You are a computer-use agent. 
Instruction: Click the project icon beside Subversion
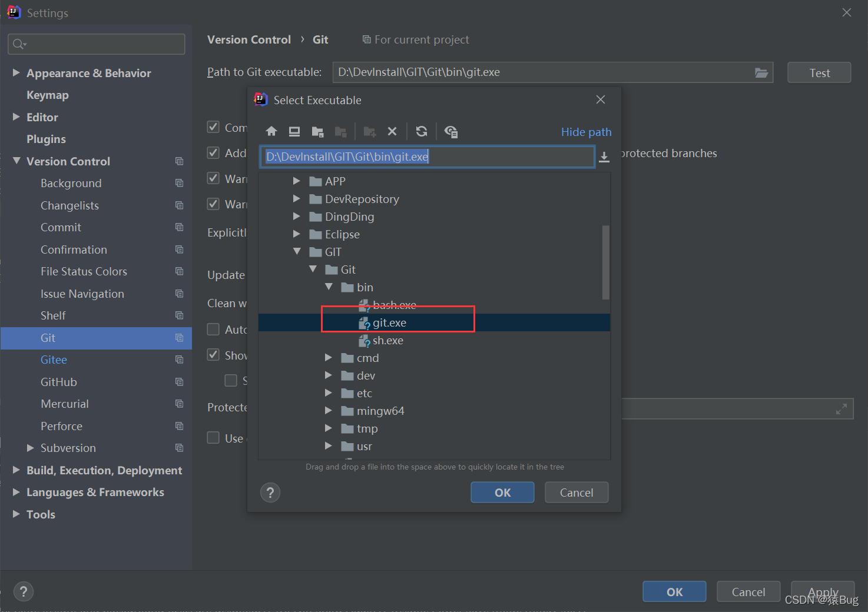pyautogui.click(x=179, y=448)
